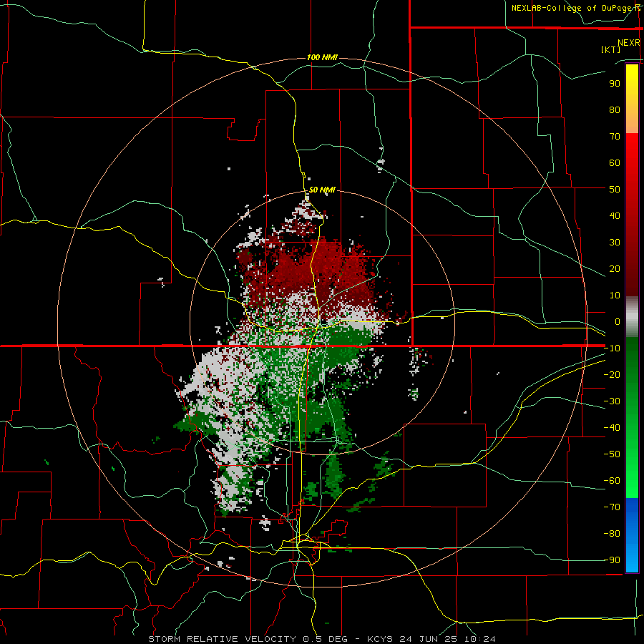
Task: Click the STORM RELATIVE VELOCITY caption text
Action: 222,639
